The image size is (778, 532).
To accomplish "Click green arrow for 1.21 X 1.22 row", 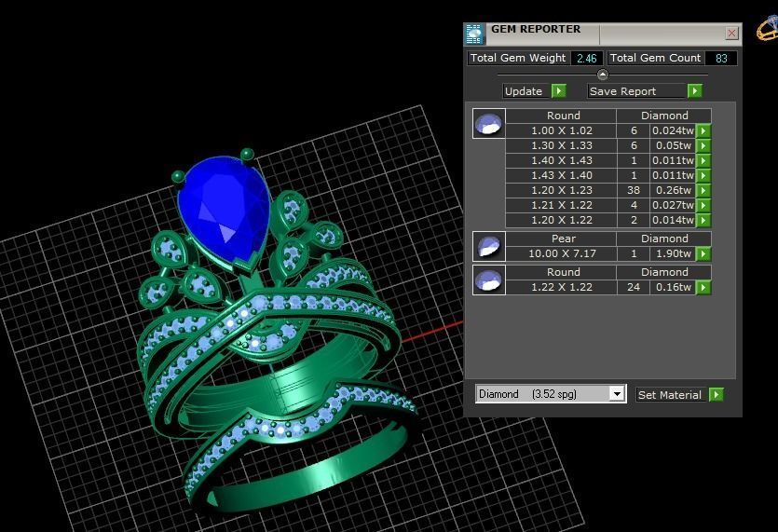I will tap(703, 205).
